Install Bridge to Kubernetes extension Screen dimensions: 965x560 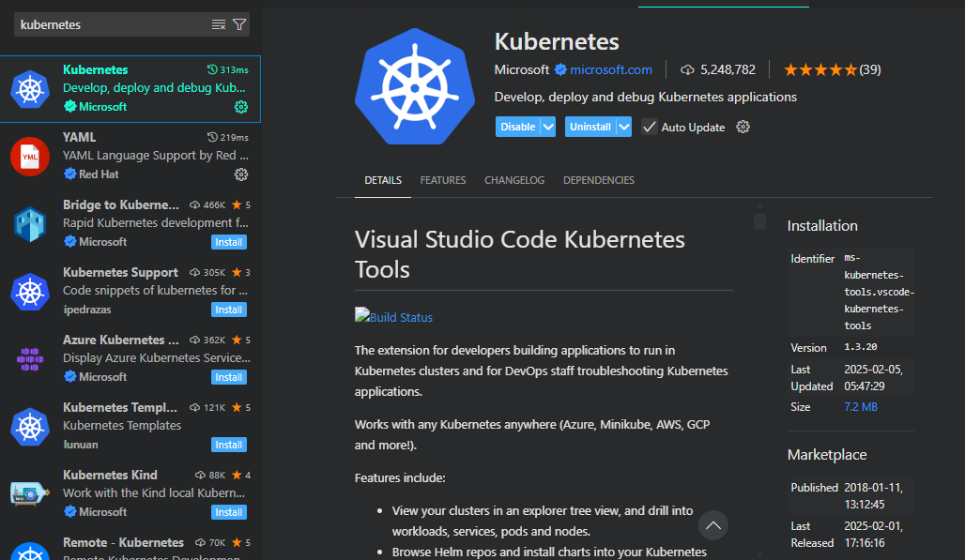[x=229, y=242]
